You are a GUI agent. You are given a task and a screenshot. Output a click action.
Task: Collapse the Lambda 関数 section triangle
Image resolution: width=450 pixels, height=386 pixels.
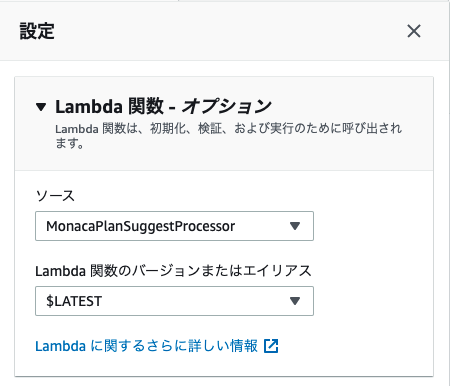41,107
